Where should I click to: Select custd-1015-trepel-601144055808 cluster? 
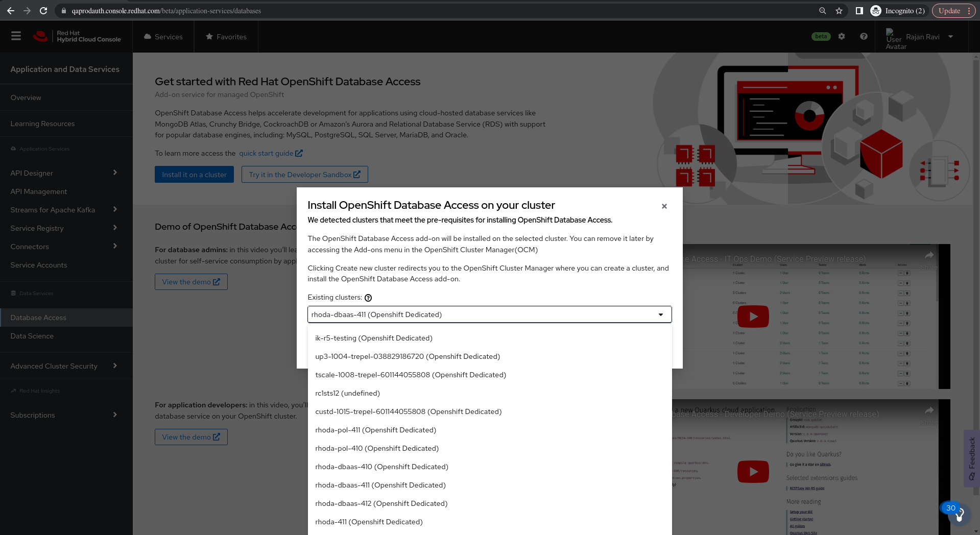point(489,411)
